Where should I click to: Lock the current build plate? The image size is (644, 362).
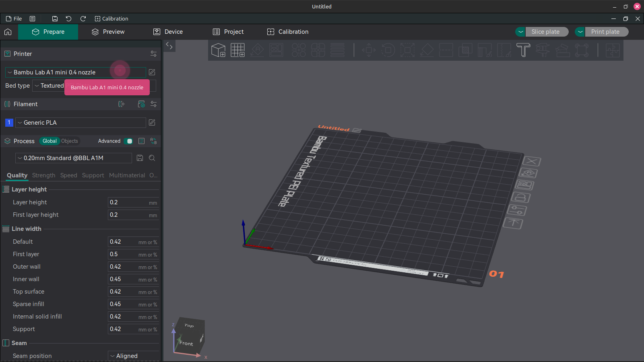pyautogui.click(x=521, y=197)
